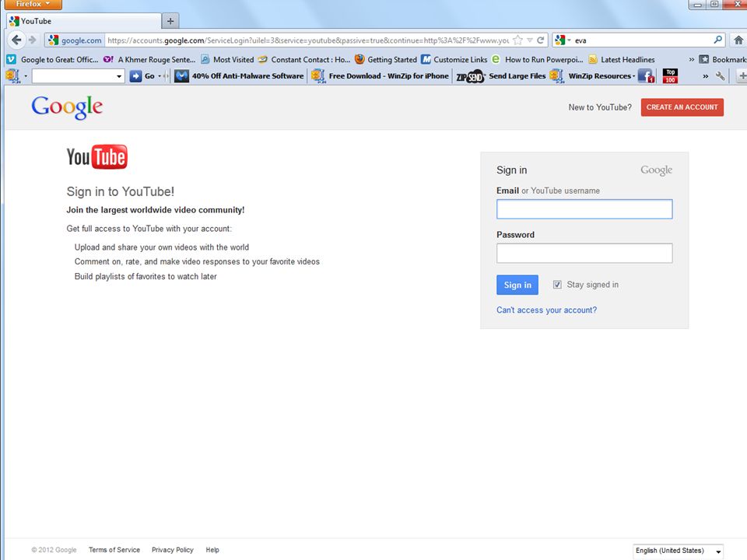Click the google.com site identity badge

pos(75,40)
